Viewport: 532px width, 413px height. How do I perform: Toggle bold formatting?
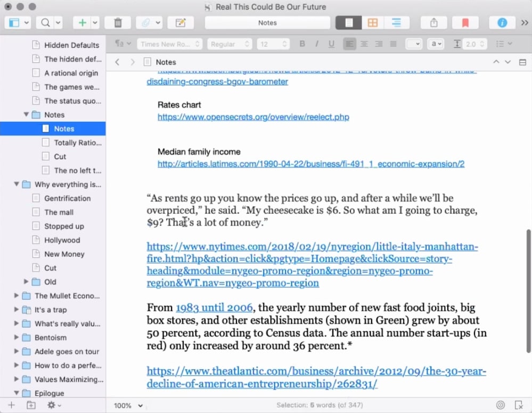click(302, 44)
